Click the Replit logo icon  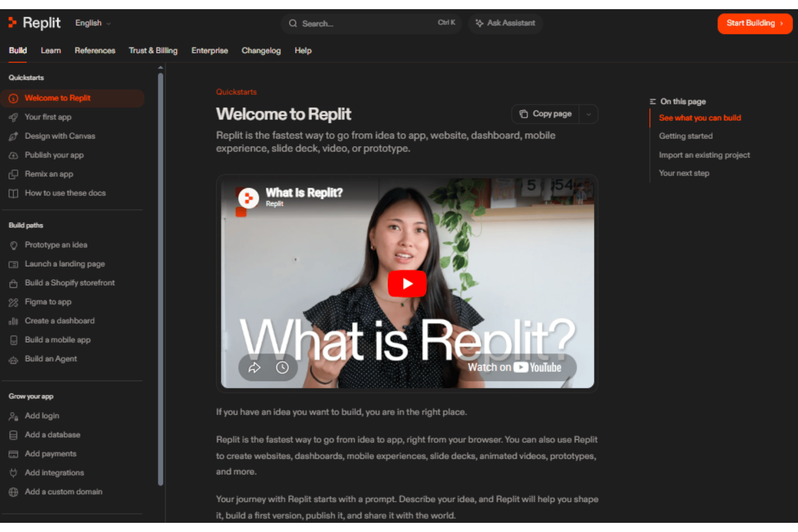point(12,23)
